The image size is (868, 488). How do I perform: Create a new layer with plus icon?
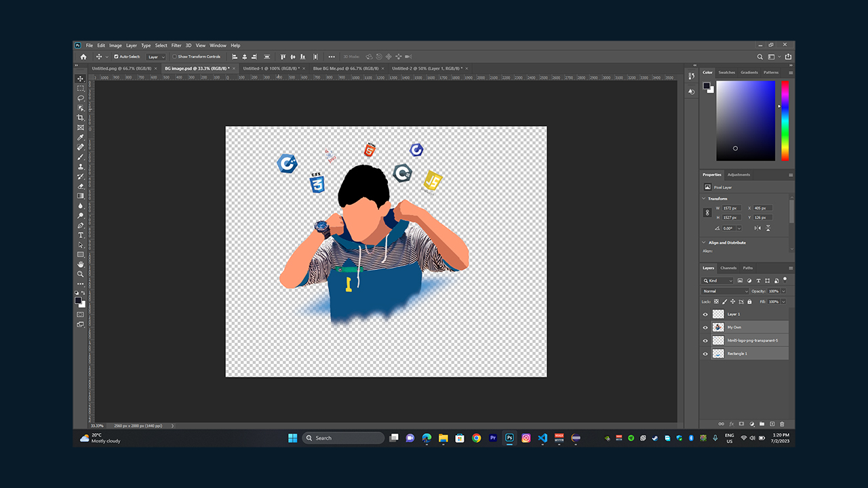tap(772, 424)
